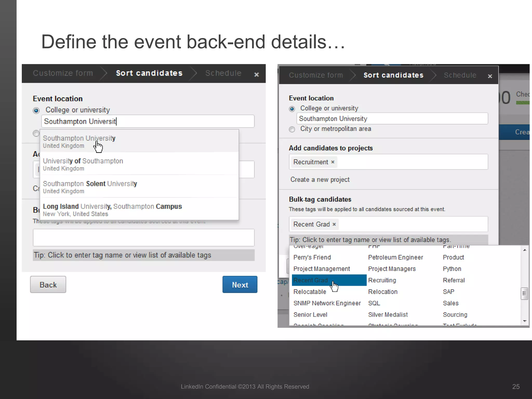Screen dimensions: 532x399
Task: Click the Next button
Action: pyautogui.click(x=240, y=285)
